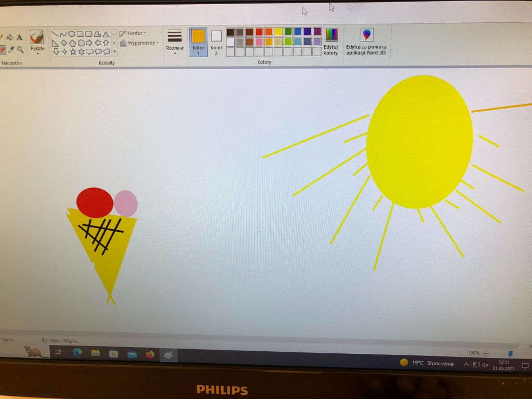Pick the white color swatch
Viewport: 532px width, 399px height.
pyautogui.click(x=230, y=42)
